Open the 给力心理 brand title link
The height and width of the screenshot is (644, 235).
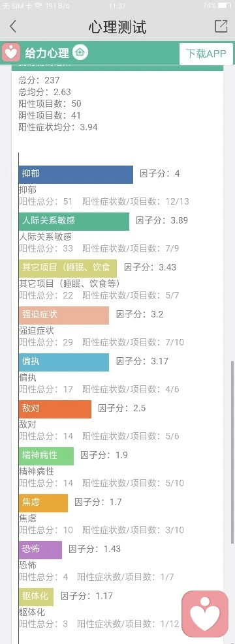(x=47, y=53)
